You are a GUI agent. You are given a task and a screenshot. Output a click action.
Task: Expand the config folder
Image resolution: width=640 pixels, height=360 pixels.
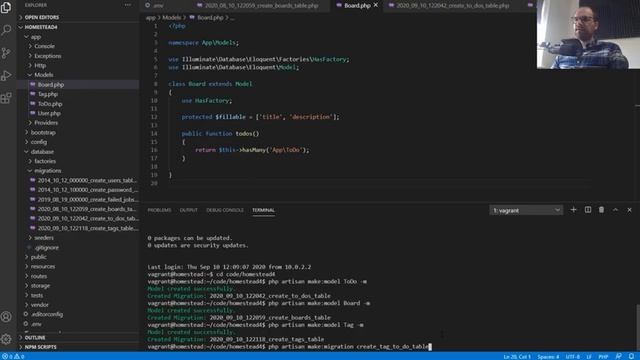[x=78, y=142]
